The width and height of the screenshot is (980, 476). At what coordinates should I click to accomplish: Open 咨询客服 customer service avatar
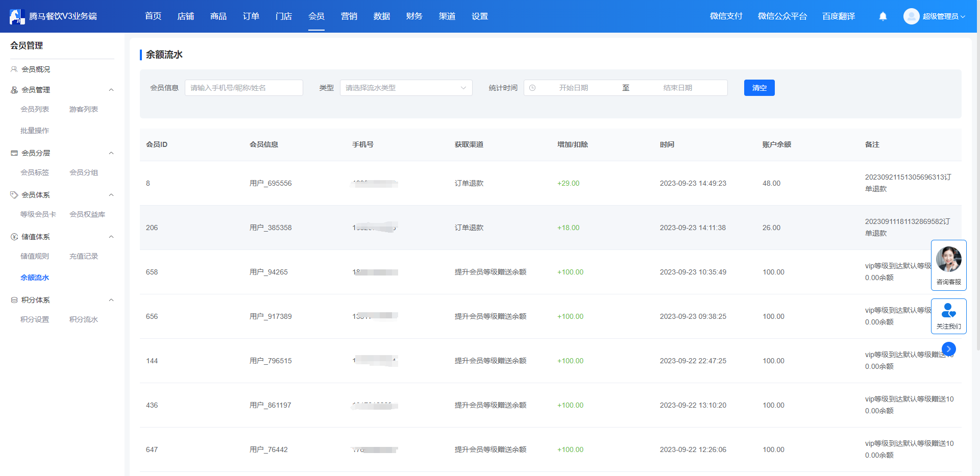[x=949, y=259]
